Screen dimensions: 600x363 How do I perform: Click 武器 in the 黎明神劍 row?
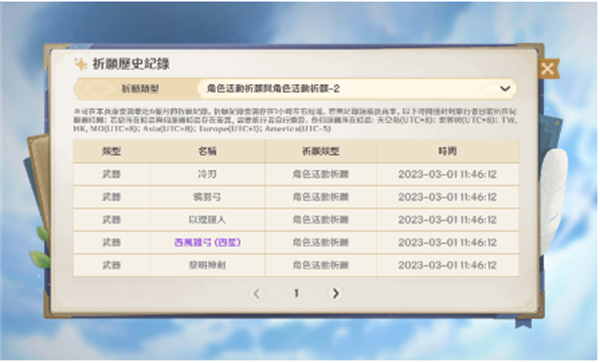[x=111, y=265]
